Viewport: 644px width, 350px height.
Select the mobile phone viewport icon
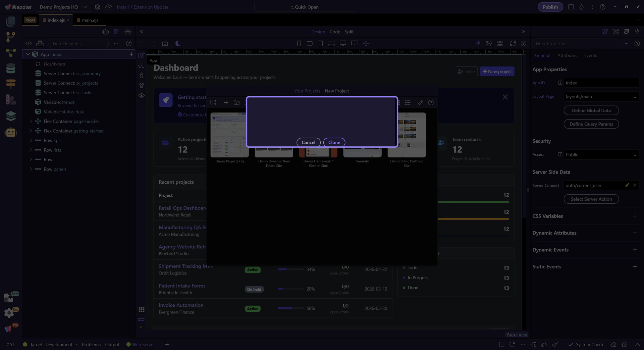coord(299,44)
